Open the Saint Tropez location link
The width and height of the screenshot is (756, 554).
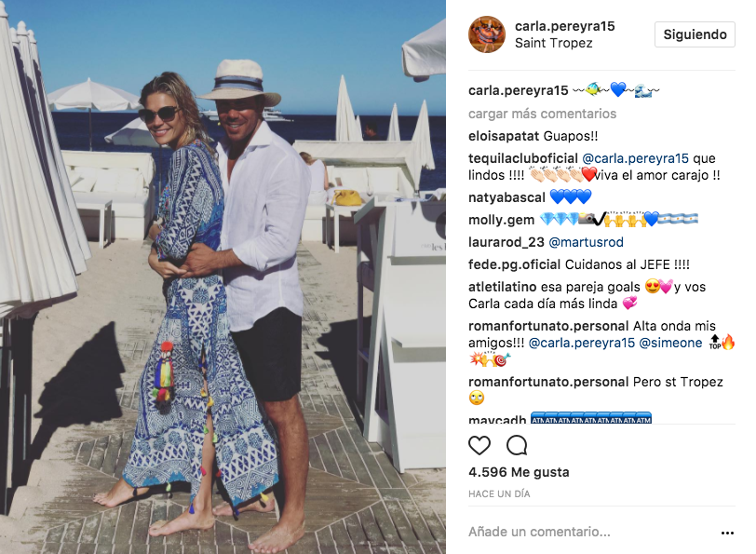(x=553, y=43)
